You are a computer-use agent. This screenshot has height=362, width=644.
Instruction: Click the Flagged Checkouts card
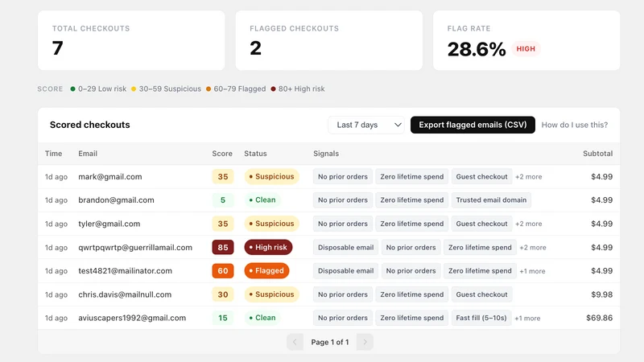tap(329, 40)
